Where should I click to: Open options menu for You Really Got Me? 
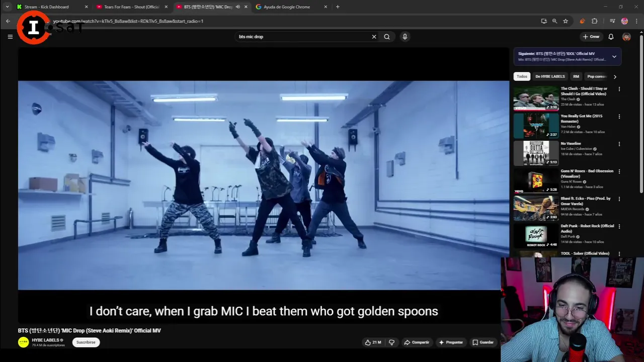(x=619, y=117)
